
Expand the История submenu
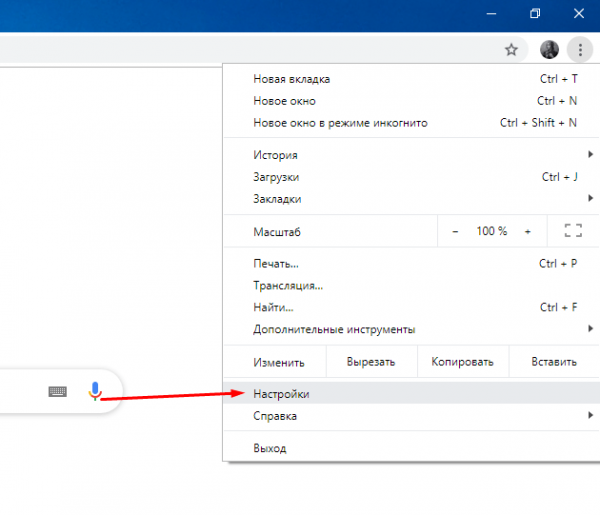pyautogui.click(x=411, y=155)
